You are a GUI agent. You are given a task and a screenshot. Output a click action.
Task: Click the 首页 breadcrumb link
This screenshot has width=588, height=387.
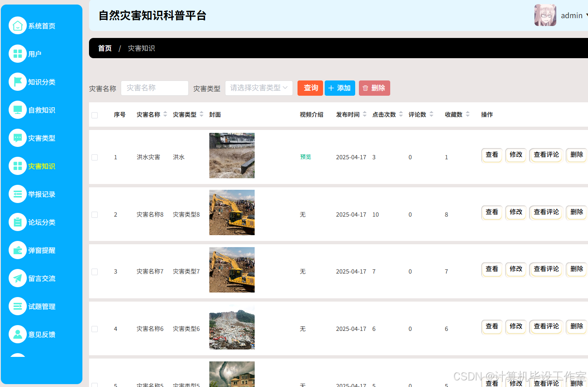(x=105, y=48)
